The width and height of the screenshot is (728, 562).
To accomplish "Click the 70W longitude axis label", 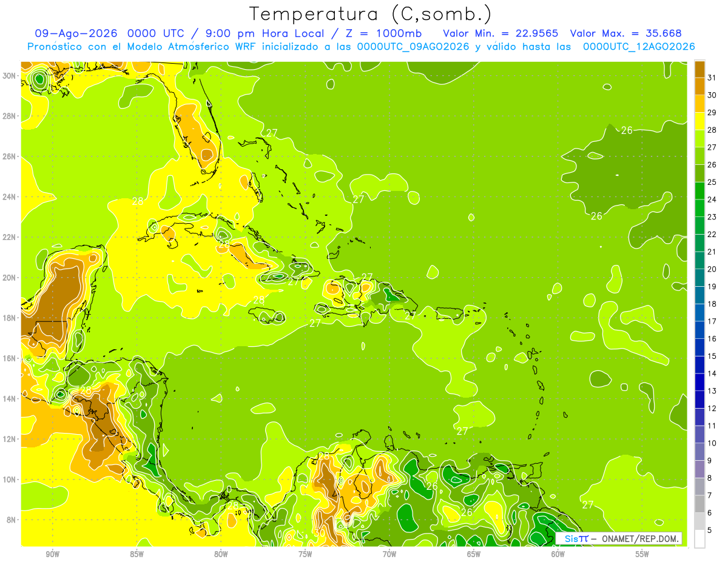I will (x=389, y=554).
